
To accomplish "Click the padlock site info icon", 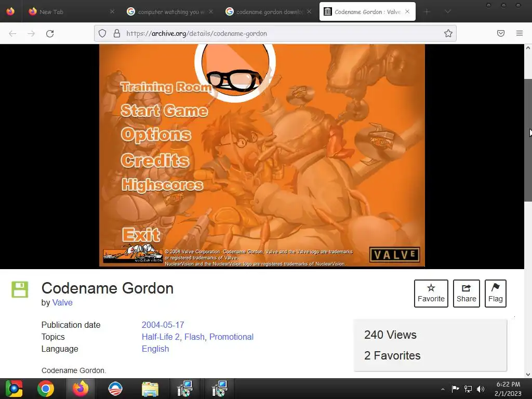I will coord(117,33).
